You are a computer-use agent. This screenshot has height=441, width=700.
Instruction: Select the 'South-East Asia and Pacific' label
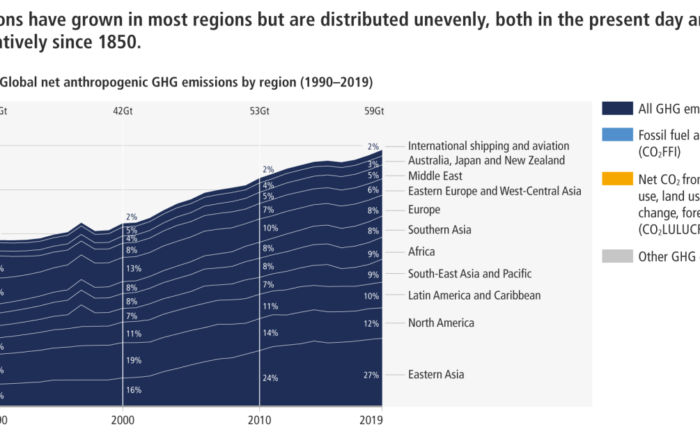470,273
